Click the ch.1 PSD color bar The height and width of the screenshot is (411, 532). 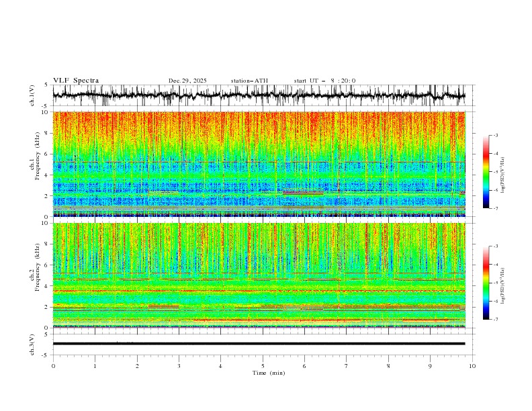tap(486, 171)
